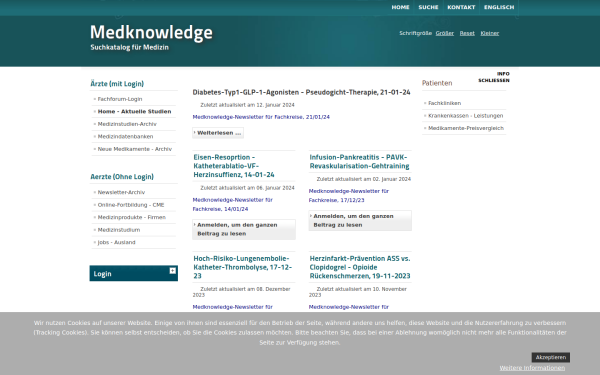Open the HOME menu item

coord(400,7)
